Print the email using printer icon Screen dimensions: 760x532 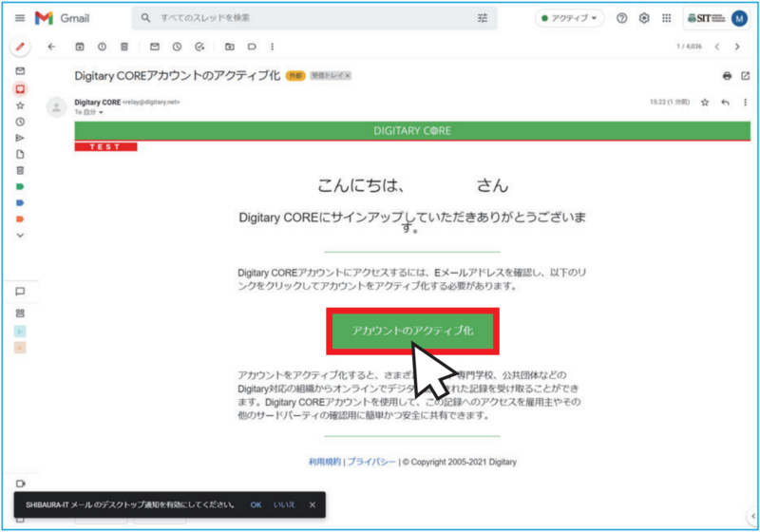(x=727, y=76)
